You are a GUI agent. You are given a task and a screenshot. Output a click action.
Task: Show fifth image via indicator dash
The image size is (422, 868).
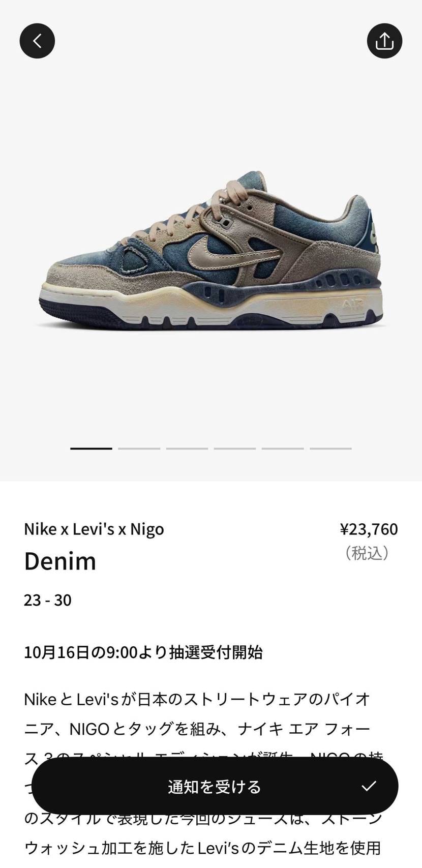coord(283,448)
